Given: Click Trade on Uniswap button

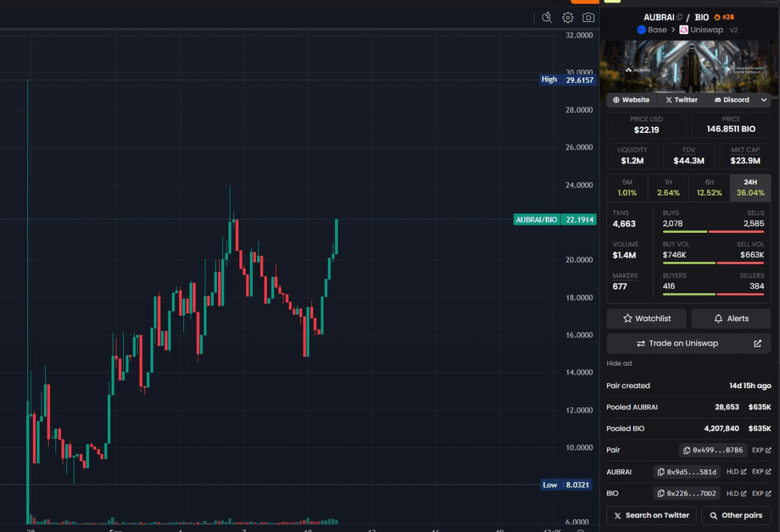Looking at the screenshot, I should click(676, 343).
